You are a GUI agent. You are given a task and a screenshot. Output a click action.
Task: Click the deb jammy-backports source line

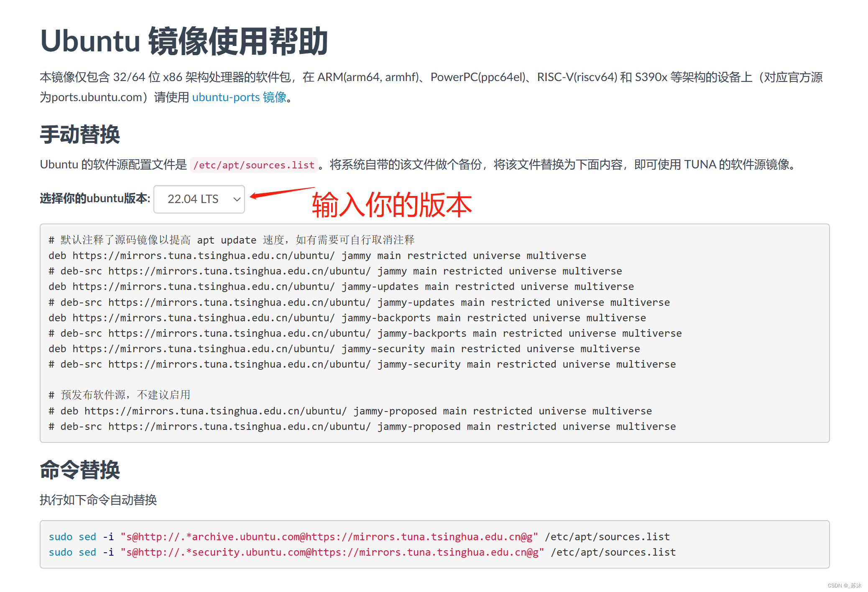[x=347, y=318]
